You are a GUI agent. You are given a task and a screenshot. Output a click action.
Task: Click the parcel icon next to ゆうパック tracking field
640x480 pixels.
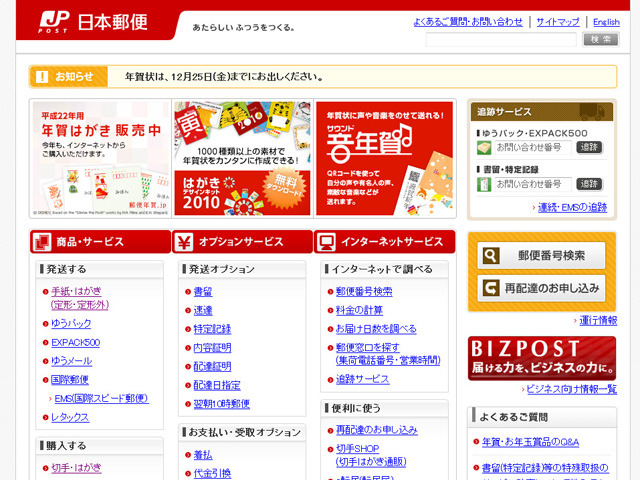point(484,147)
